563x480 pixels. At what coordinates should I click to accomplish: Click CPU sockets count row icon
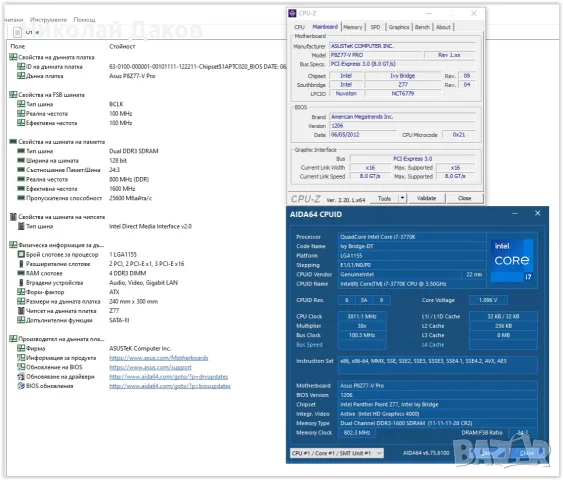pos(21,254)
